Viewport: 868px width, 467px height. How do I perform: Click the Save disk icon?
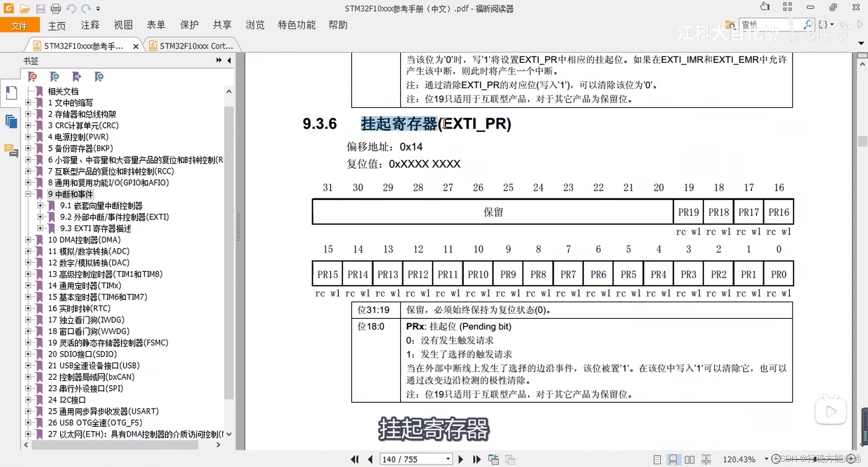pyautogui.click(x=41, y=8)
